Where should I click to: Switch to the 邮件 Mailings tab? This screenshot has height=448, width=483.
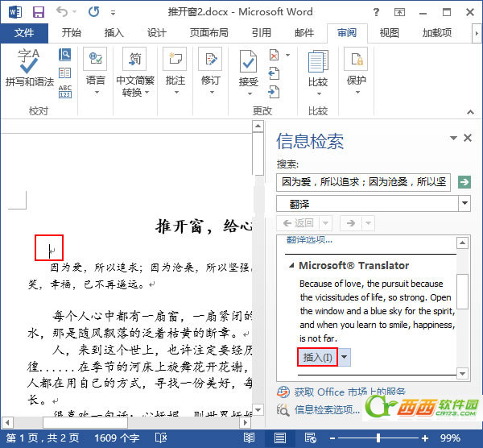coord(304,33)
